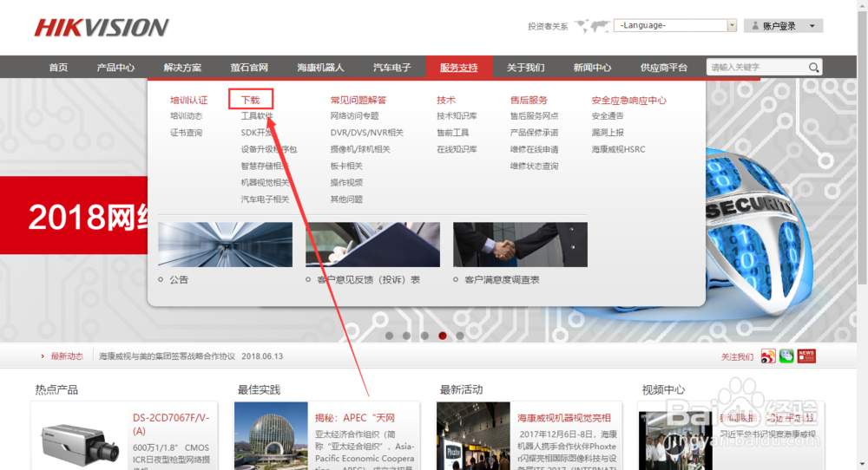
Task: Click the 客户意见反馈 thumbnail image
Action: coord(372,245)
